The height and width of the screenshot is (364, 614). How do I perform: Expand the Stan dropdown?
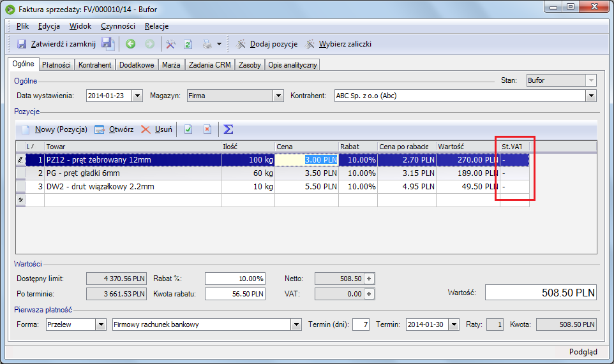pos(591,80)
